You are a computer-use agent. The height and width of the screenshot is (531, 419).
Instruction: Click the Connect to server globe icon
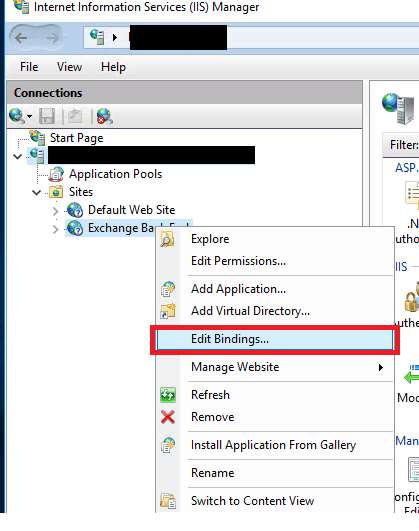coord(16,116)
